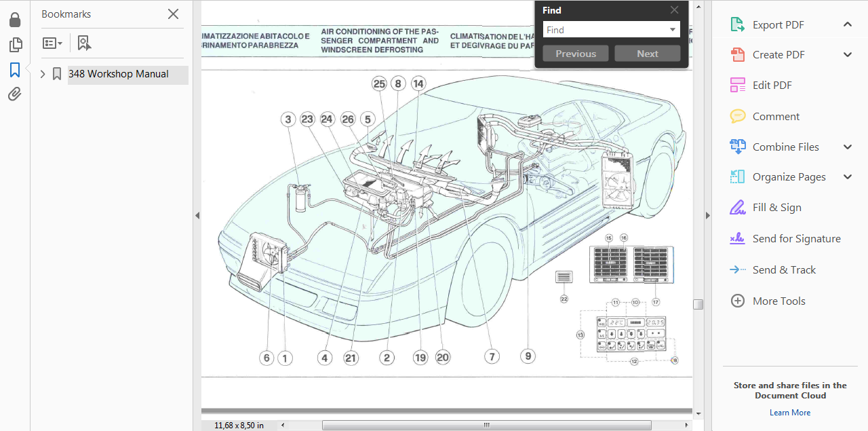The width and height of the screenshot is (868, 431).
Task: Click the Previous search result button
Action: pos(576,54)
